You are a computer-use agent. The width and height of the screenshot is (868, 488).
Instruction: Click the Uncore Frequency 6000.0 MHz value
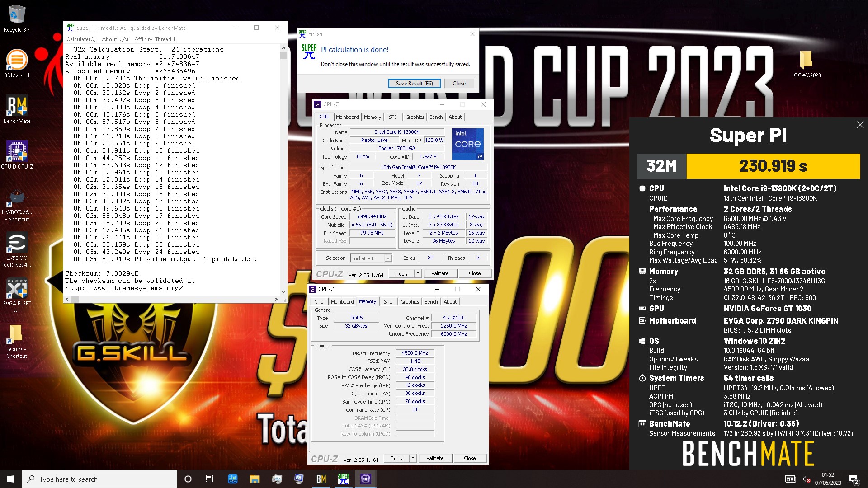click(x=453, y=334)
